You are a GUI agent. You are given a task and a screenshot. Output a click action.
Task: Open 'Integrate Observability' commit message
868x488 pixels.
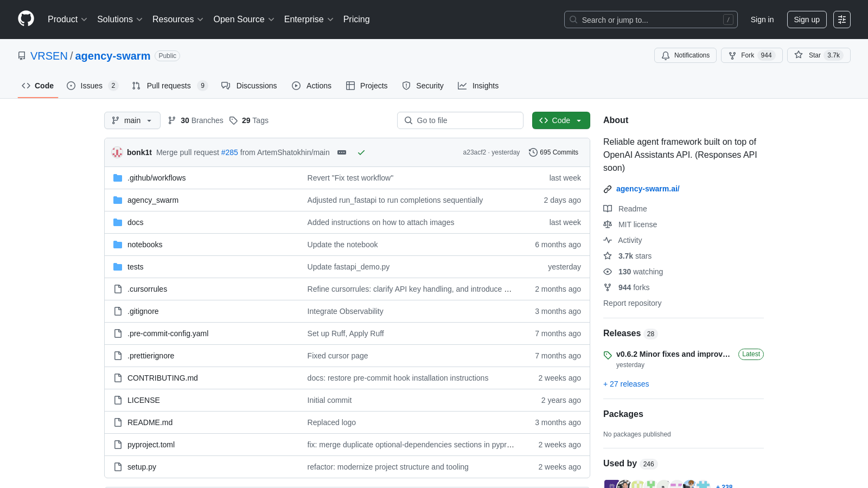click(x=345, y=311)
